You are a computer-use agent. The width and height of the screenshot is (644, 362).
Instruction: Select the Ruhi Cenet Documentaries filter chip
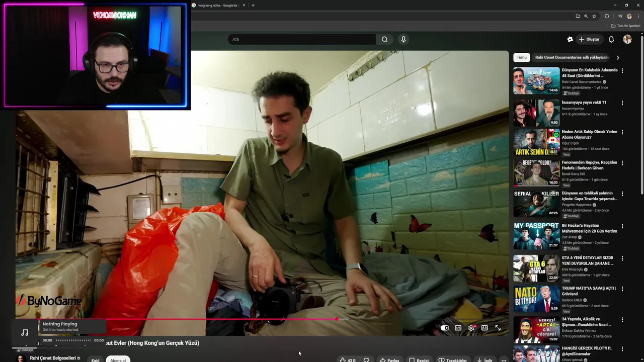click(572, 57)
